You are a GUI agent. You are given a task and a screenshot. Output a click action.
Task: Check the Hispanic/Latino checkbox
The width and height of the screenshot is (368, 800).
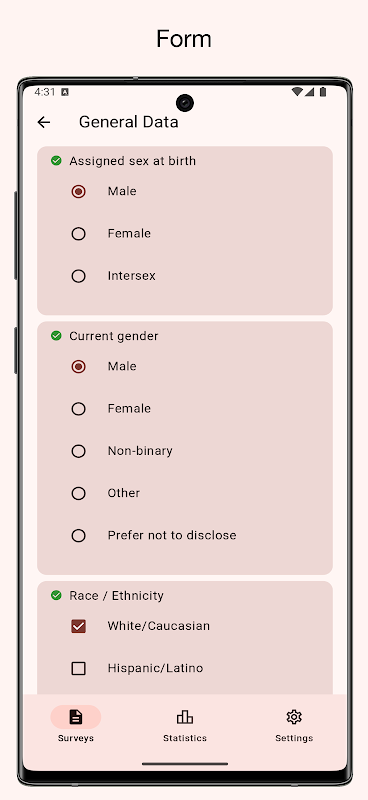click(78, 668)
